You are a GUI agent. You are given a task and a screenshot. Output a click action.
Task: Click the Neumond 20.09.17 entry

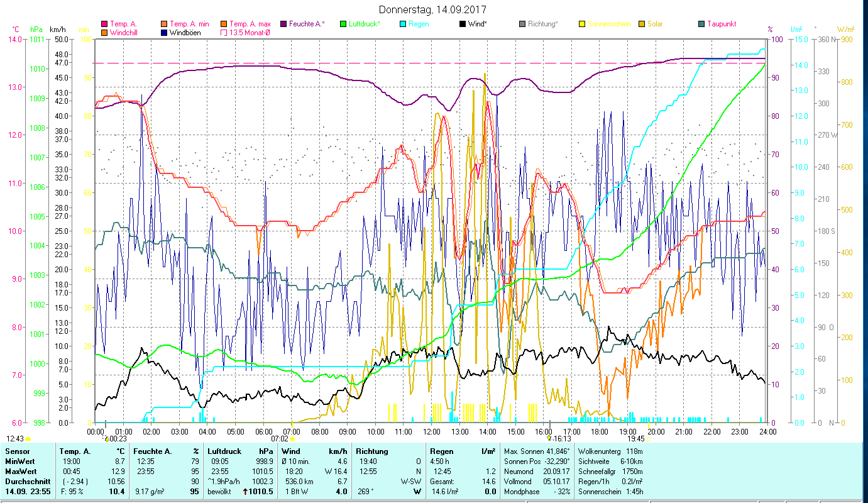[537, 472]
